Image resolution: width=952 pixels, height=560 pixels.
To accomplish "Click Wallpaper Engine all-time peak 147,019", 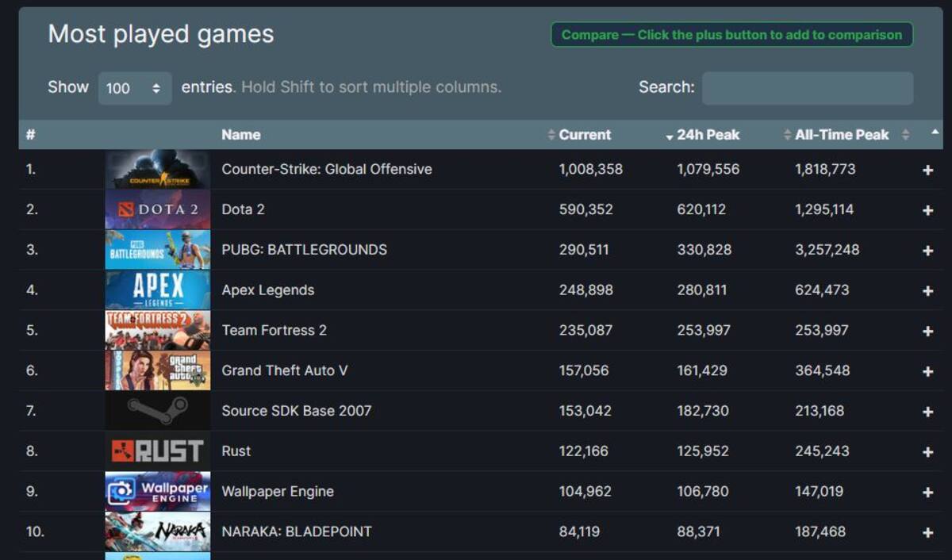I will coord(820,492).
